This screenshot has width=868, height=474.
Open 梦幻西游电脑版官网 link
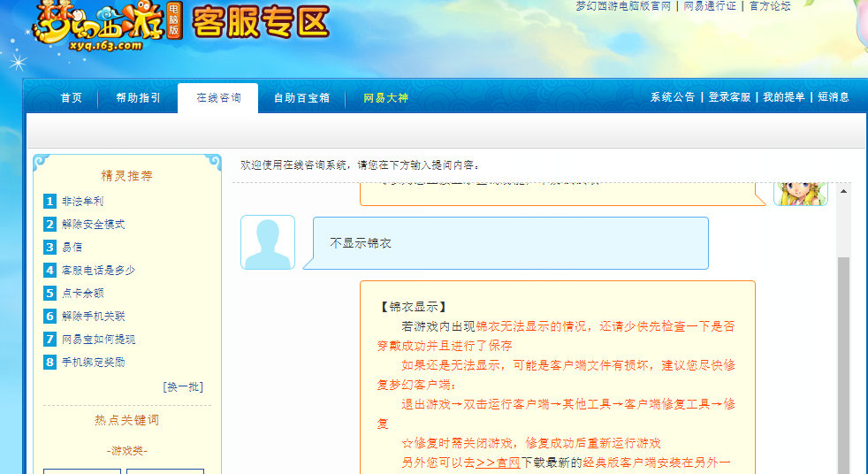point(623,6)
